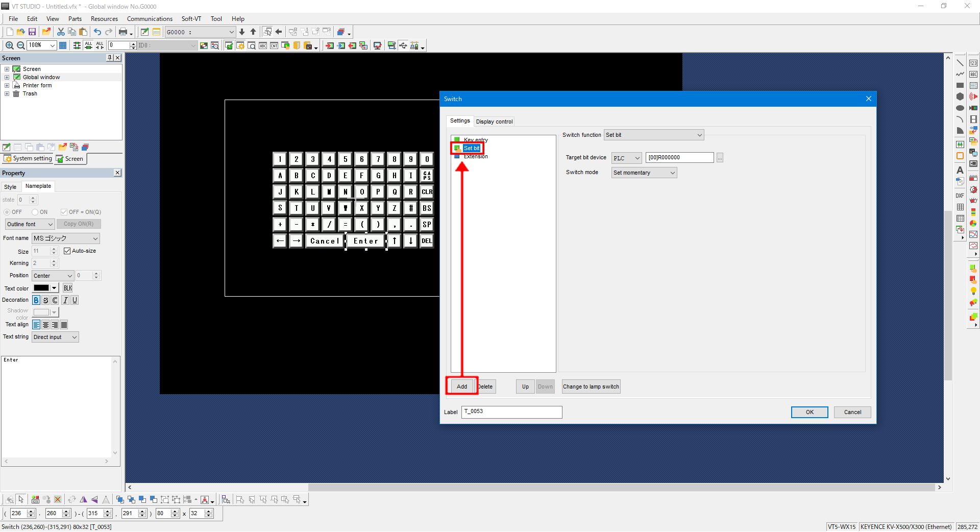The height and width of the screenshot is (532, 980).
Task: Select the ON state radio button
Action: point(35,212)
